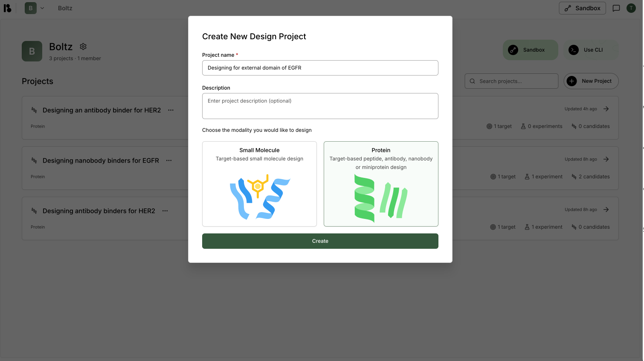Open workspace settings via the gear icon

(83, 47)
